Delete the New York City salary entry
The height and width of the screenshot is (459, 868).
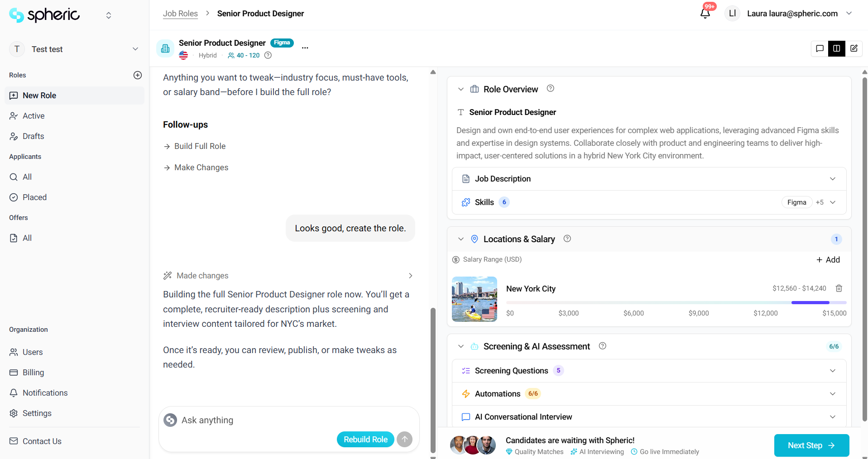839,288
